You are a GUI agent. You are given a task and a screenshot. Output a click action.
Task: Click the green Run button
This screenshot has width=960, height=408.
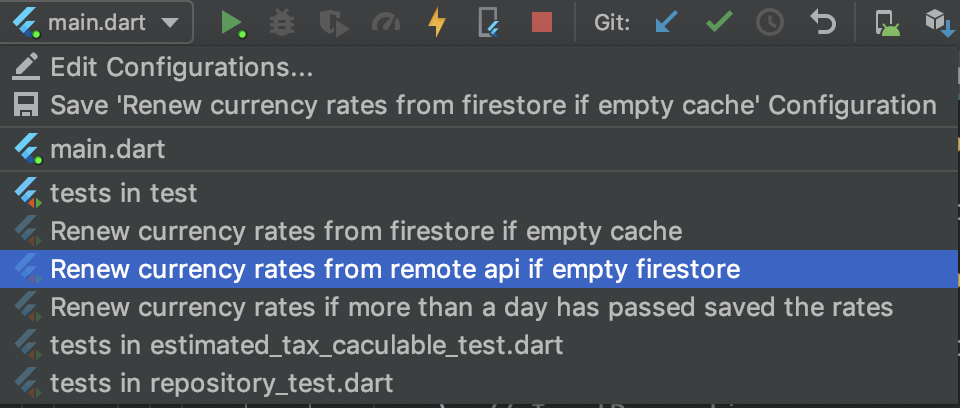point(232,23)
